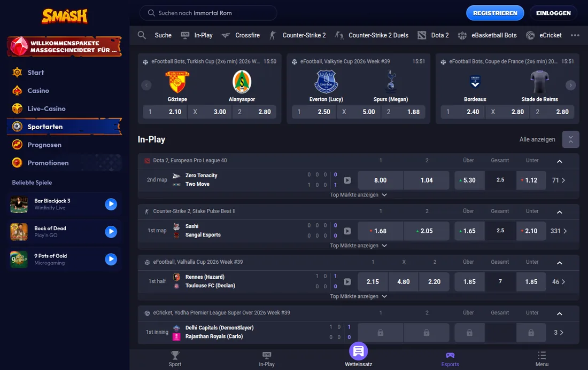The image size is (588, 370).
Task: Bet Göztepe win at 2.10
Action: (x=165, y=112)
